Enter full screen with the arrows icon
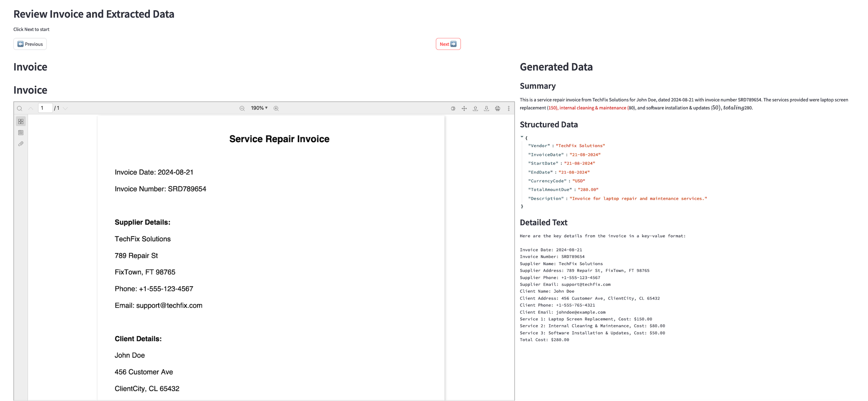Viewport: 868px width, 401px height. [464, 108]
